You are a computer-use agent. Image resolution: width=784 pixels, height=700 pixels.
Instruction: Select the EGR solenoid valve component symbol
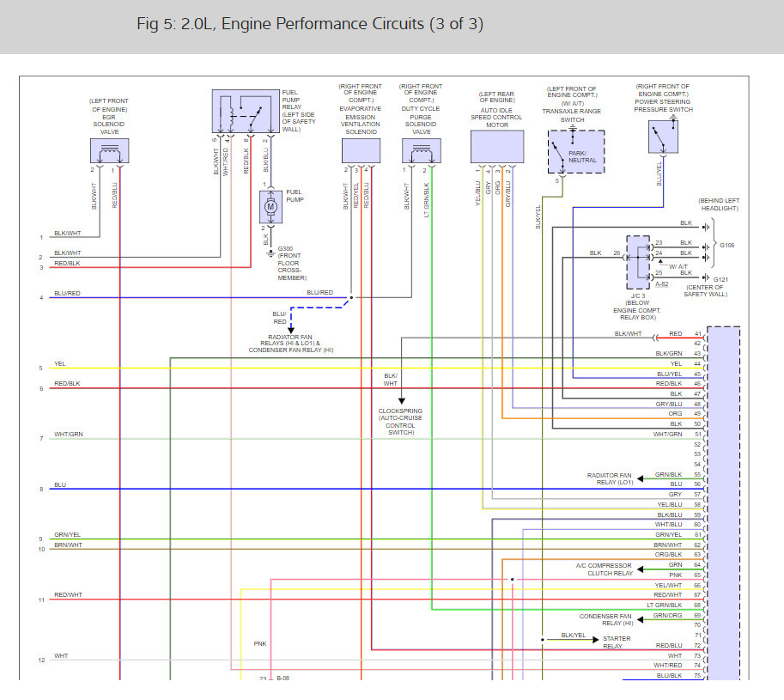110,150
